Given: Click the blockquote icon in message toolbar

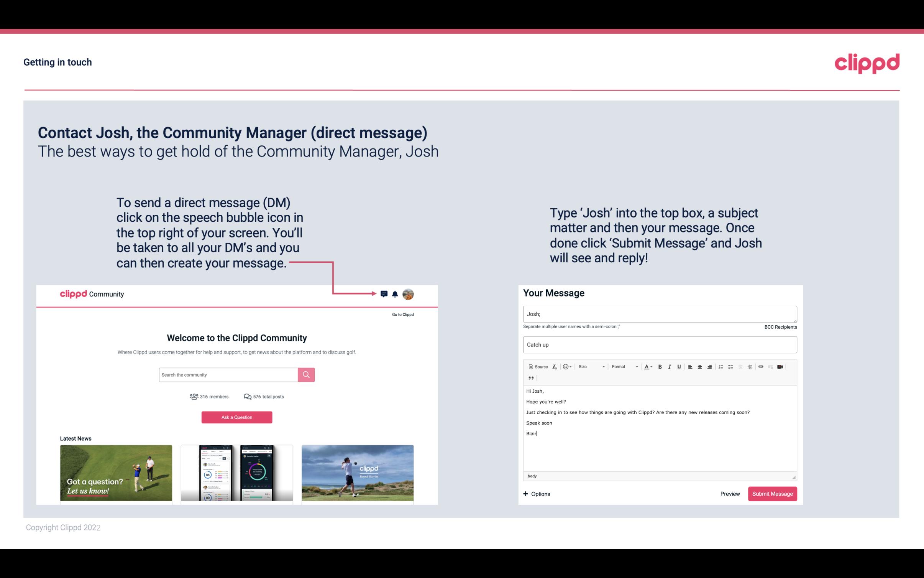Looking at the screenshot, I should click(x=530, y=377).
